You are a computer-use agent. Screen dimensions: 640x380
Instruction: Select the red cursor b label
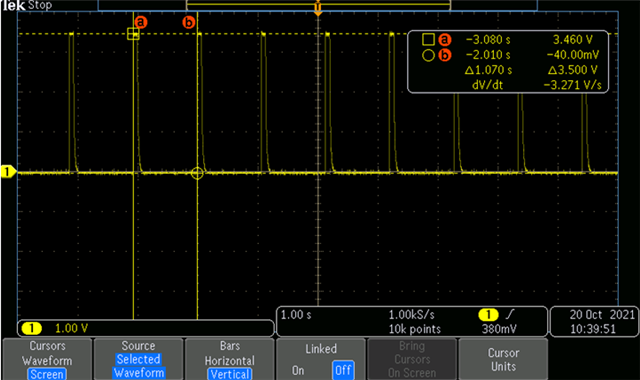[x=189, y=22]
